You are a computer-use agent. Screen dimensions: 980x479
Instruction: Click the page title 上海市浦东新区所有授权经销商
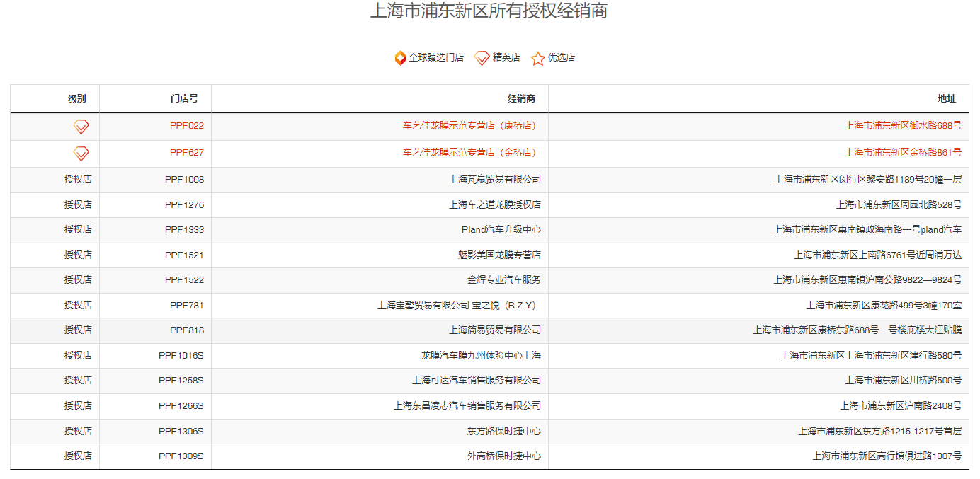pyautogui.click(x=489, y=11)
